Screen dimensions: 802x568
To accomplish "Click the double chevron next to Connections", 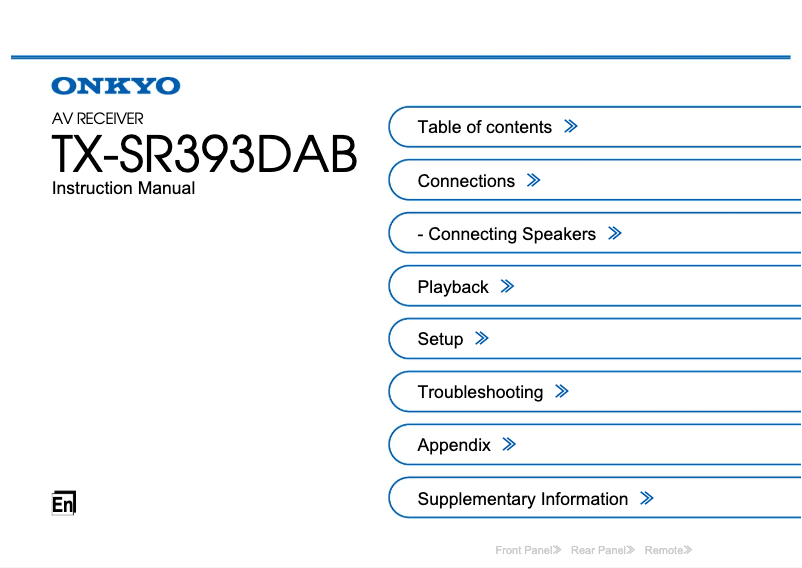I will 533,181.
